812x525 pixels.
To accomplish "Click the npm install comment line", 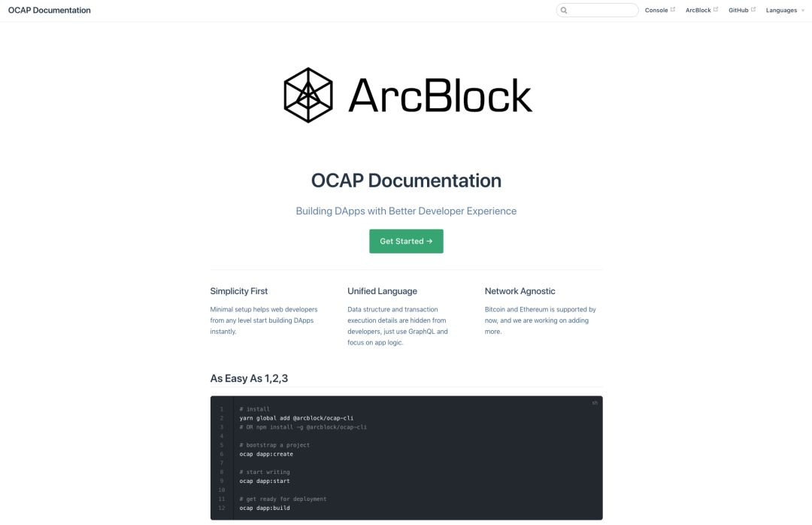I will point(303,427).
